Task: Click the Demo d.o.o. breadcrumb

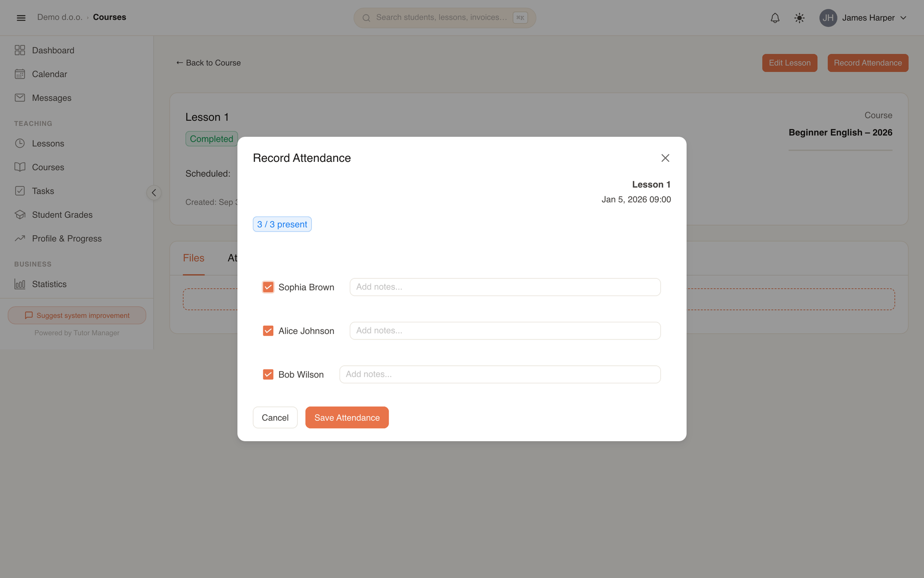Action: pos(60,17)
